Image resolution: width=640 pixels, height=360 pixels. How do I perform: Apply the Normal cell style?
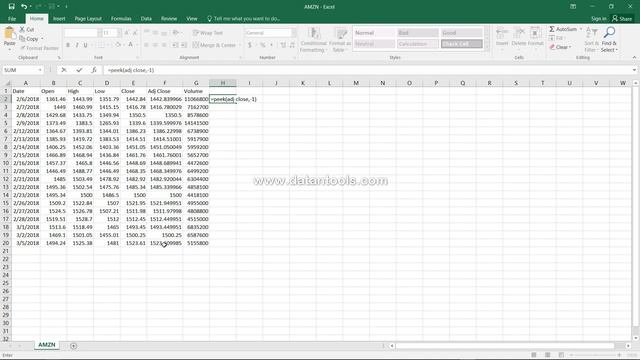click(374, 33)
